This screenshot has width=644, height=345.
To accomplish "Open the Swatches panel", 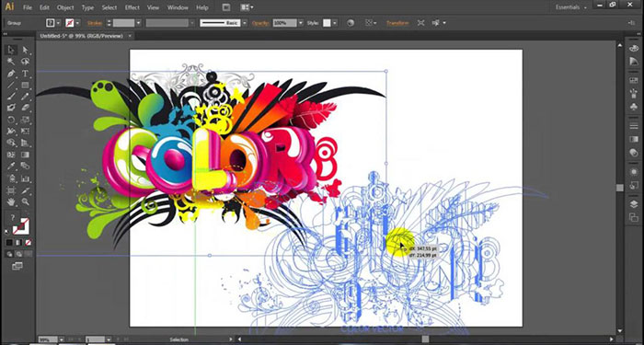I will (x=634, y=81).
